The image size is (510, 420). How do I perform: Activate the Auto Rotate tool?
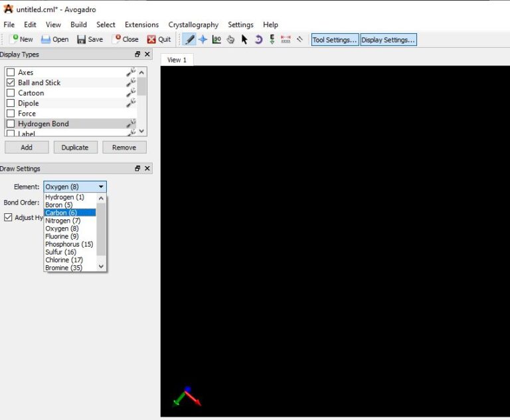258,39
